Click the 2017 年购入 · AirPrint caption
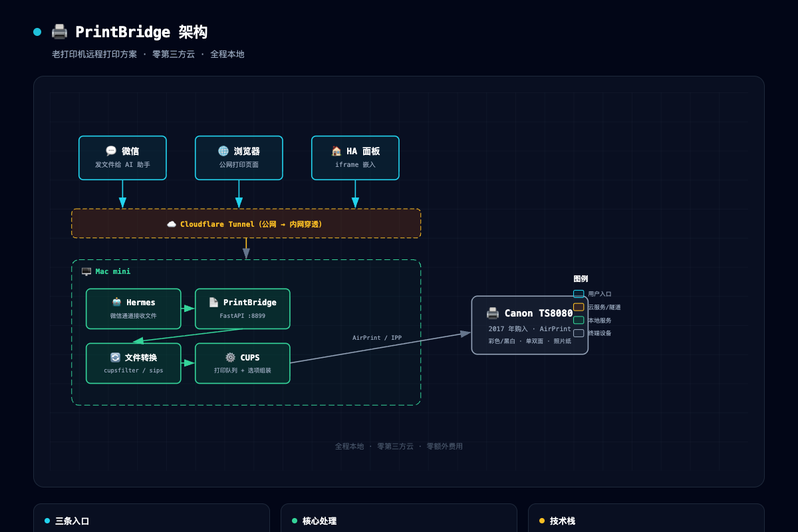The height and width of the screenshot is (532, 798). [x=530, y=329]
